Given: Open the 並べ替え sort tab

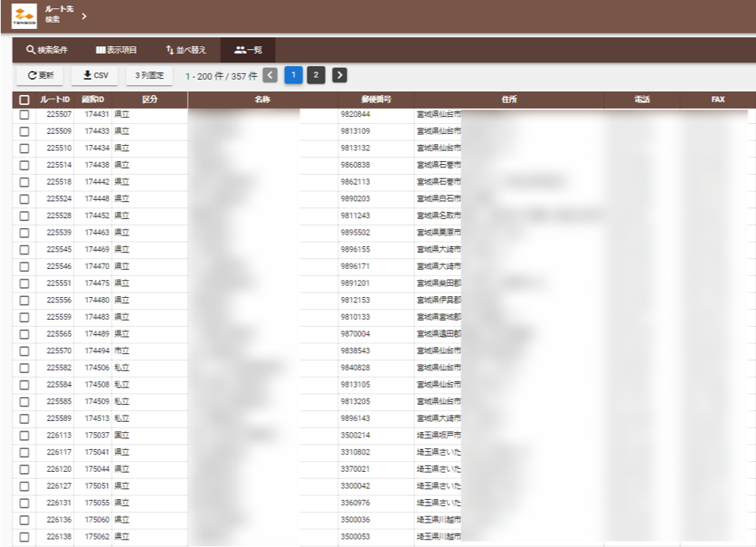Looking at the screenshot, I should click(186, 50).
